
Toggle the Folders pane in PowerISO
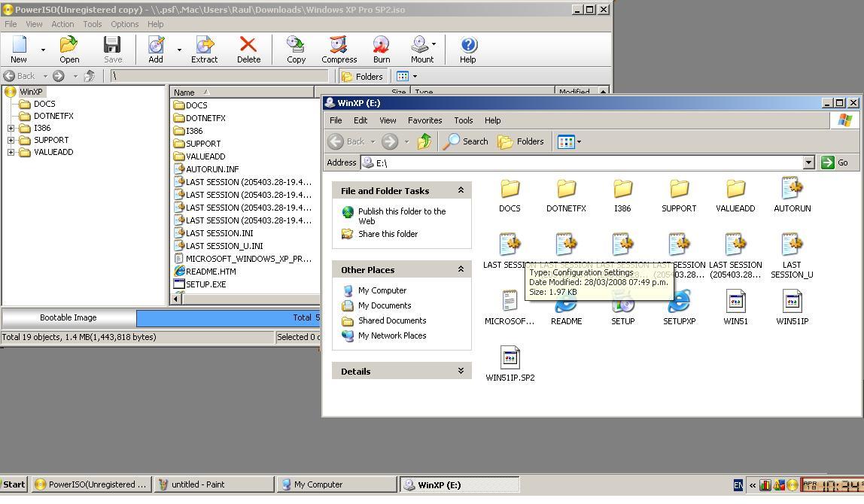click(363, 76)
